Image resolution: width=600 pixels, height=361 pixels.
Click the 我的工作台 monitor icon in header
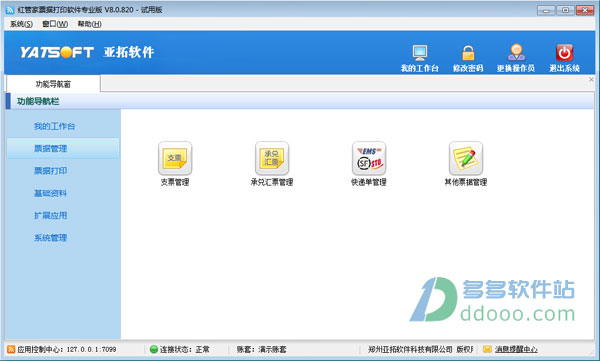tap(420, 53)
